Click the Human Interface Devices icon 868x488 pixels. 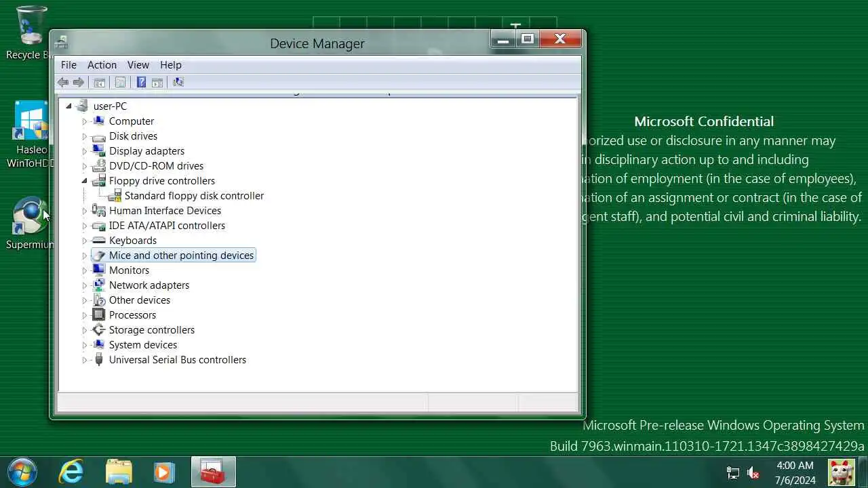(99, 211)
